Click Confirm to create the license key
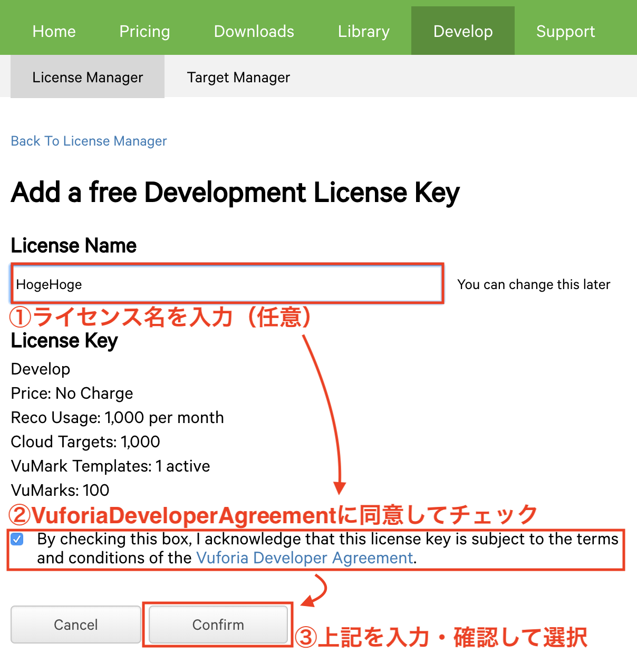 pyautogui.click(x=218, y=625)
